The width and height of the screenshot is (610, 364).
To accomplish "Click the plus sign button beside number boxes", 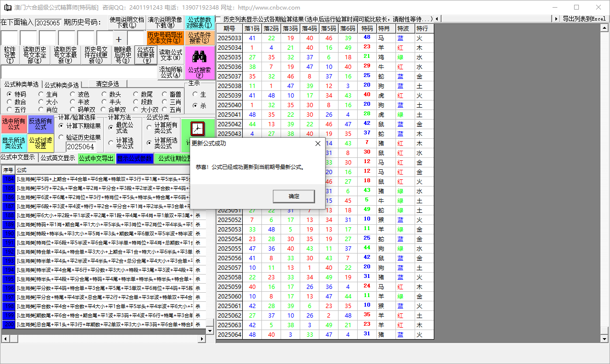I will point(119,39).
